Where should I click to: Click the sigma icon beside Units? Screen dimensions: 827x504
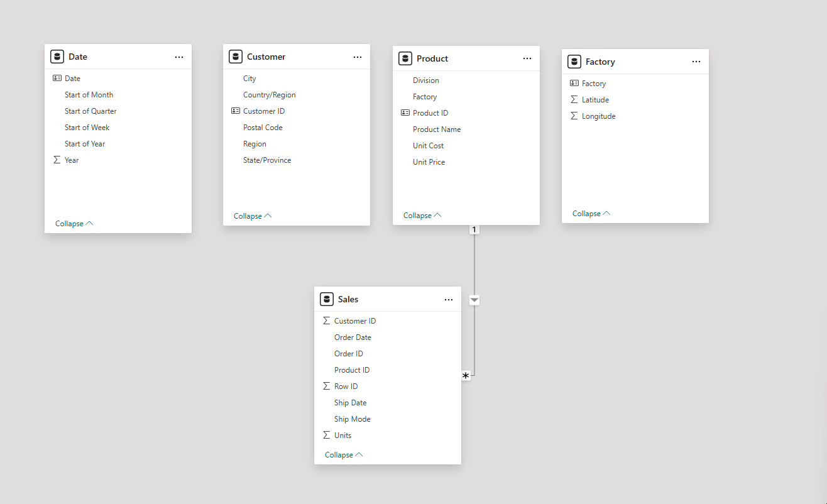326,436
